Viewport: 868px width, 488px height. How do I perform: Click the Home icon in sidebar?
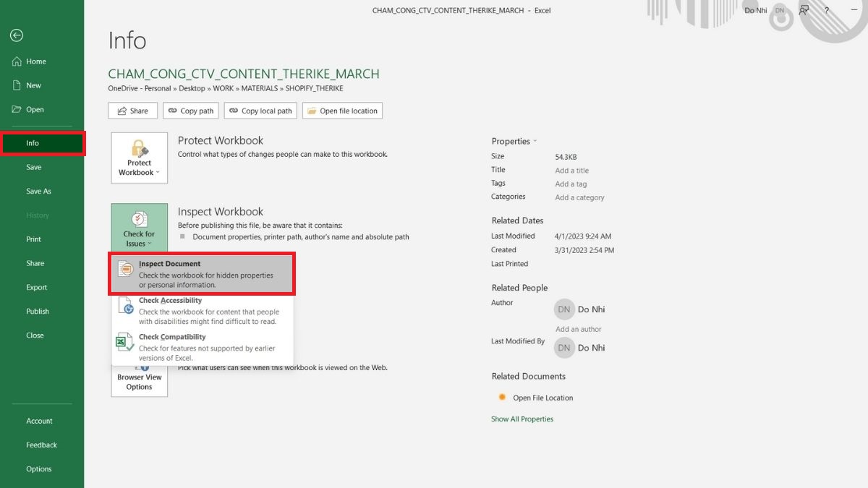point(17,61)
